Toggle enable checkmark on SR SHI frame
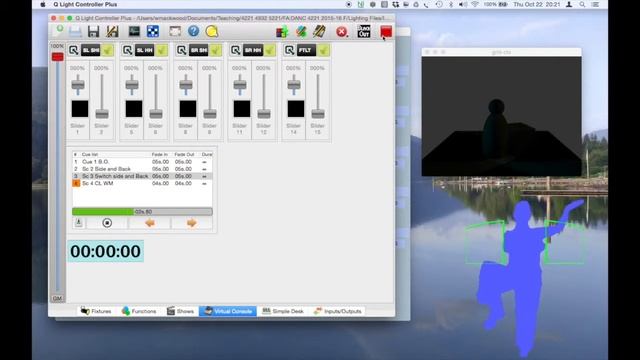640x360 pixels. pyautogui.click(x=216, y=50)
